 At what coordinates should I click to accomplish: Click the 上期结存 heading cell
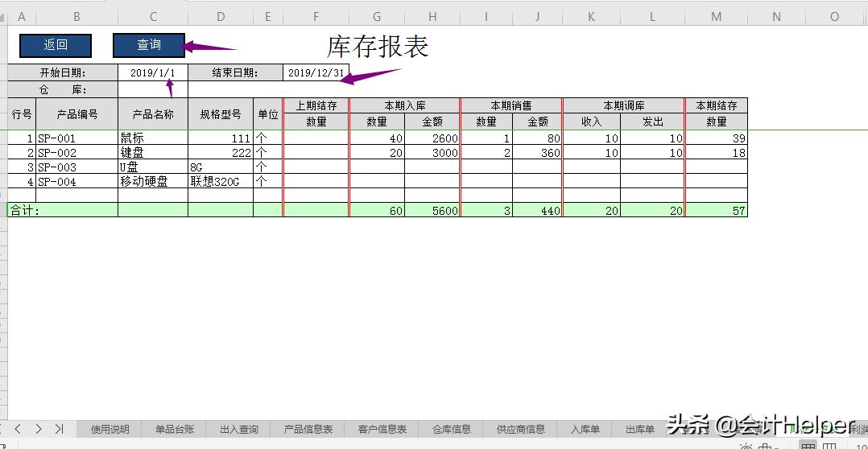coord(316,105)
